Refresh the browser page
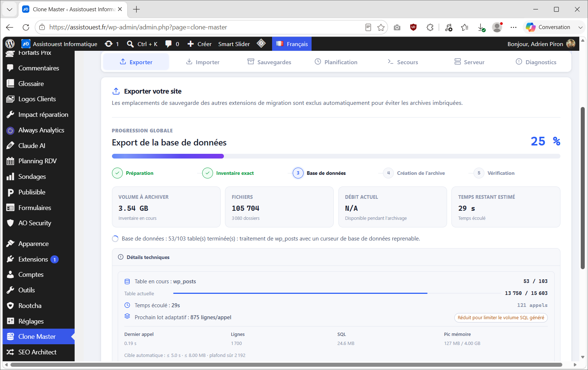Image resolution: width=588 pixels, height=370 pixels. 26,27
